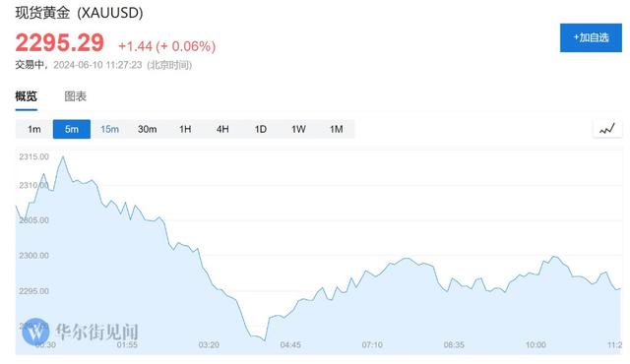
Task: Select the 4H interval
Action: tap(222, 129)
